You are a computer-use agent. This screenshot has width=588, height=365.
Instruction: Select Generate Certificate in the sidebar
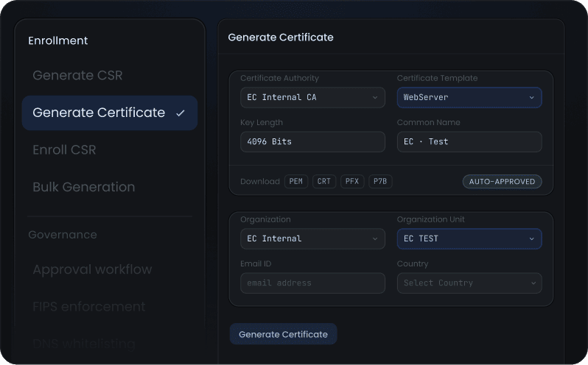coord(110,113)
